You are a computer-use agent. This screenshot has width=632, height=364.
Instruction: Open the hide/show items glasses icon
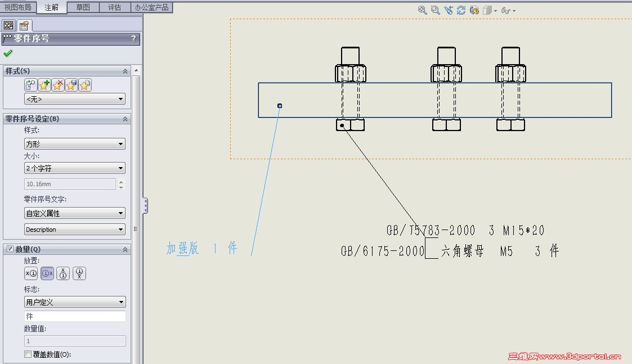(x=505, y=11)
